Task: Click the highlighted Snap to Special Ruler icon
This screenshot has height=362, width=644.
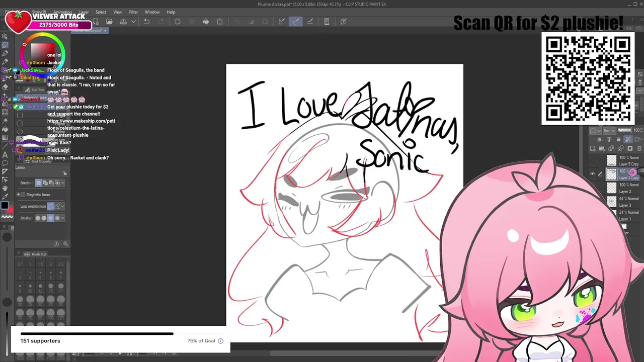Action: pos(296,21)
